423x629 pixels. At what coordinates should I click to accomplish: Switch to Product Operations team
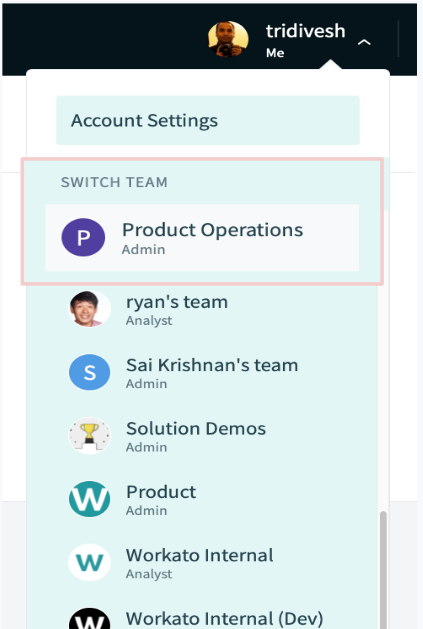(202, 237)
